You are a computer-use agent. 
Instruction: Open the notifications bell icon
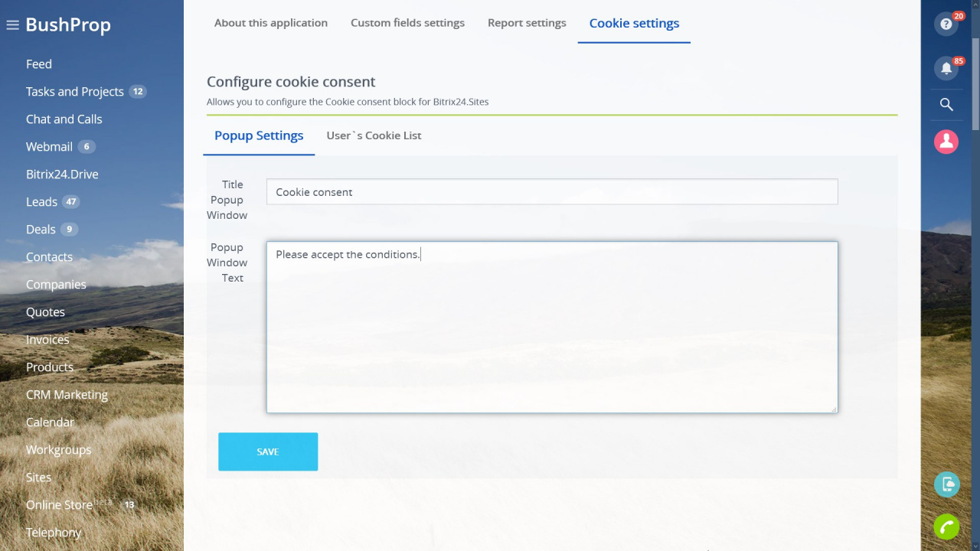(x=946, y=68)
